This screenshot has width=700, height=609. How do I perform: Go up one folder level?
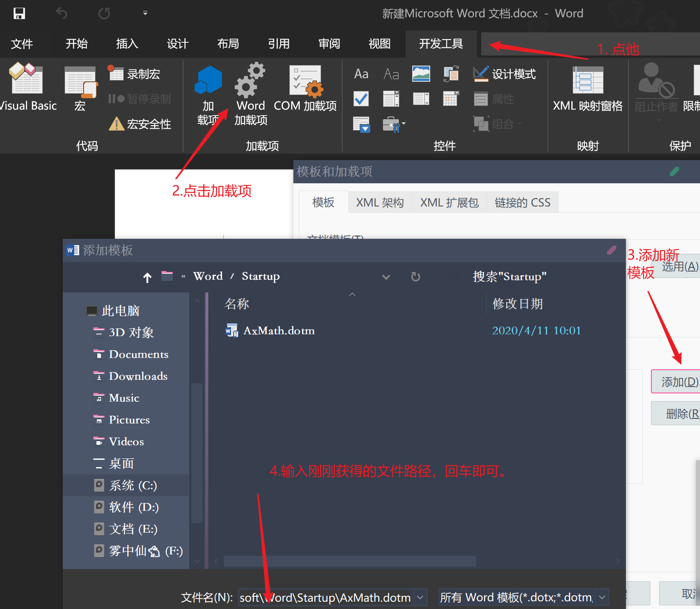click(147, 277)
